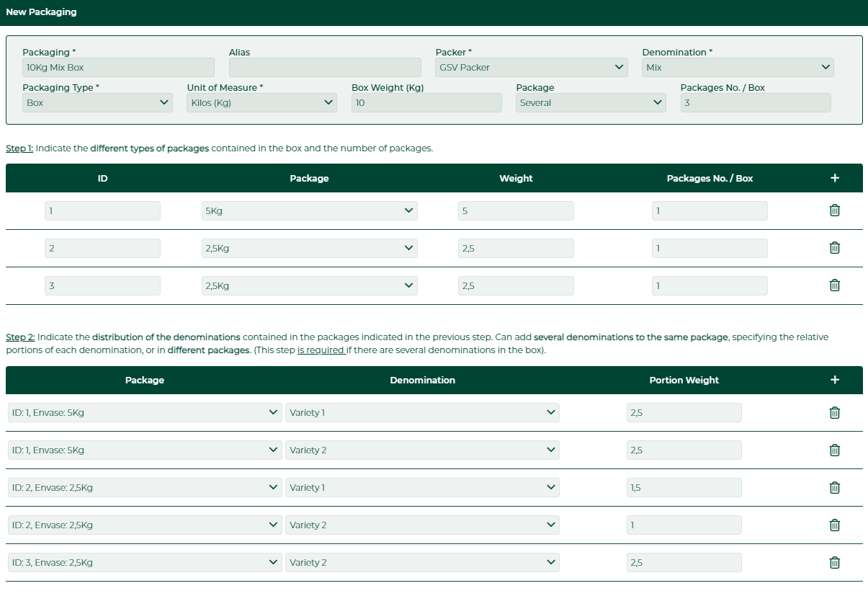Open the 2,5Kg package dropdown in row 2

click(x=310, y=249)
